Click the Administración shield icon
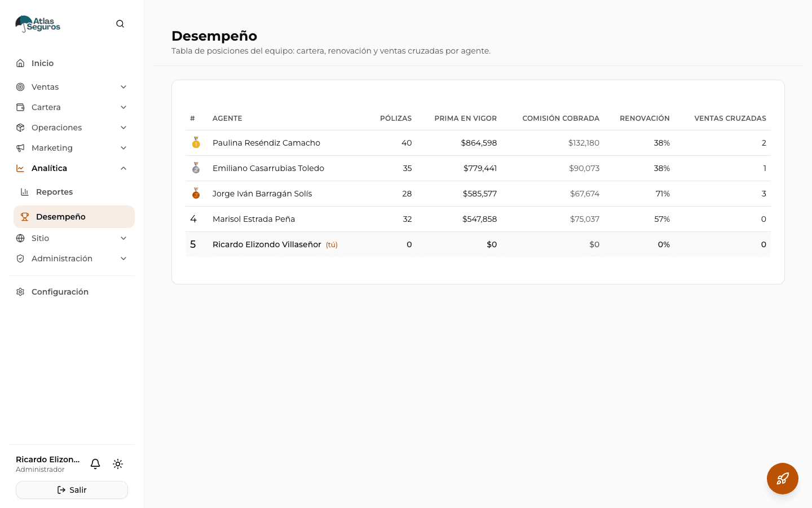812x508 pixels. coord(20,259)
